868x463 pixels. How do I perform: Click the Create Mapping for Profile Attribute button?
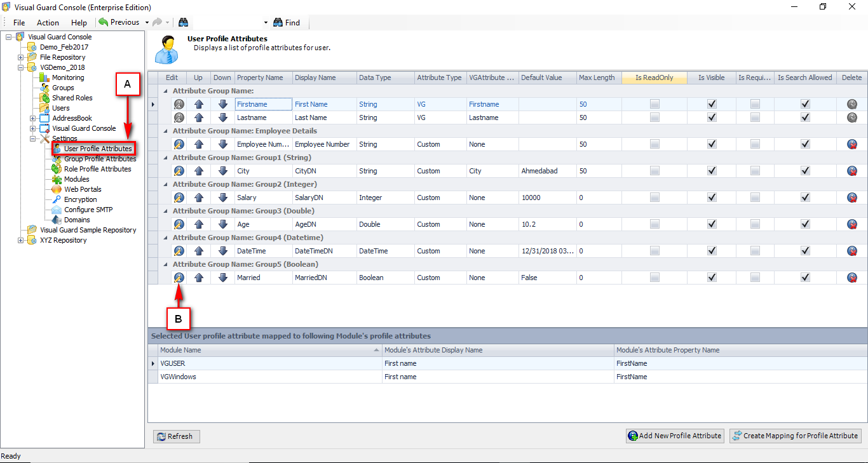pos(796,436)
